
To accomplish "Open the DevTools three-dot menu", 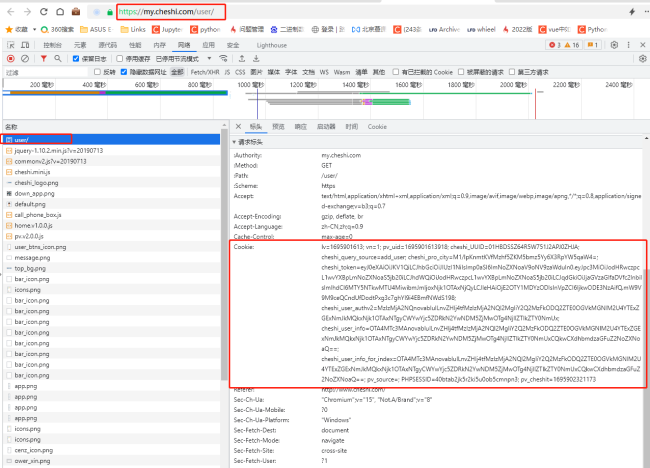I will tap(628, 45).
